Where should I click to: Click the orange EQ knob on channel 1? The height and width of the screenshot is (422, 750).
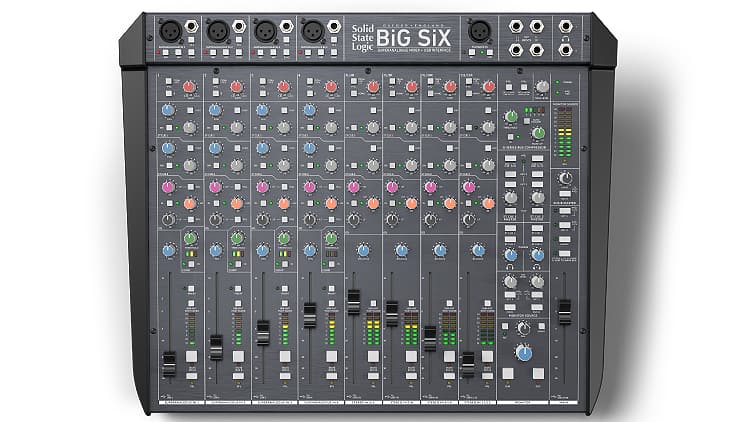click(189, 204)
